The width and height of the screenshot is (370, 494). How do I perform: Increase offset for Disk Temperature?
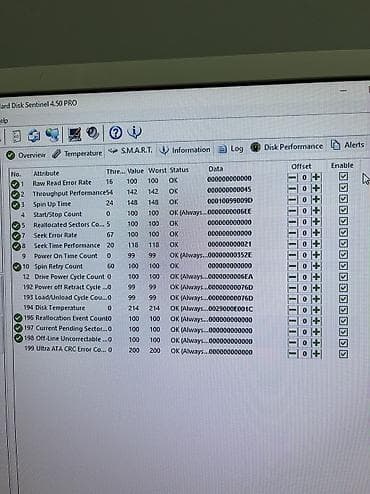tap(316, 310)
